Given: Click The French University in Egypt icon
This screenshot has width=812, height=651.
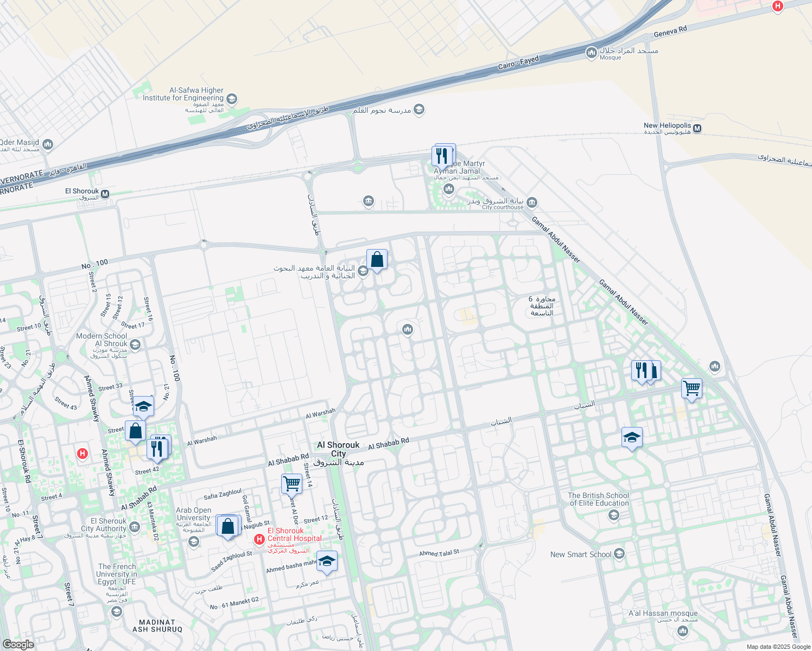Looking at the screenshot, I should point(116,611).
